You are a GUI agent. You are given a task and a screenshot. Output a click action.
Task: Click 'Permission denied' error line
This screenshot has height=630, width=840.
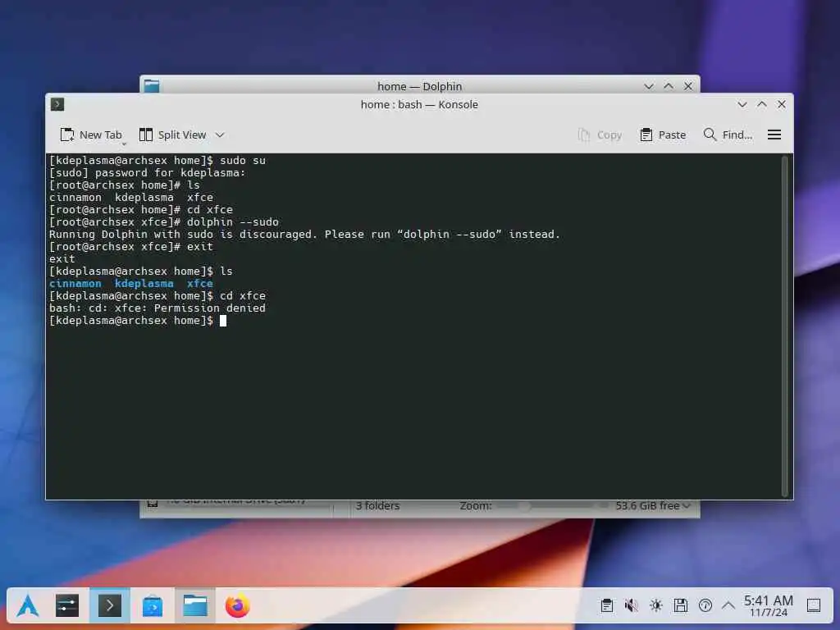click(157, 308)
